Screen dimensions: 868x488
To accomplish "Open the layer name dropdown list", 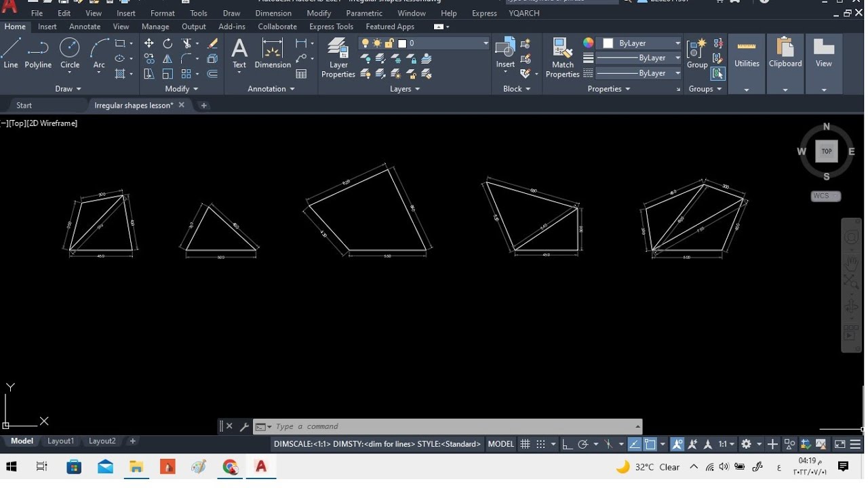I will (486, 43).
